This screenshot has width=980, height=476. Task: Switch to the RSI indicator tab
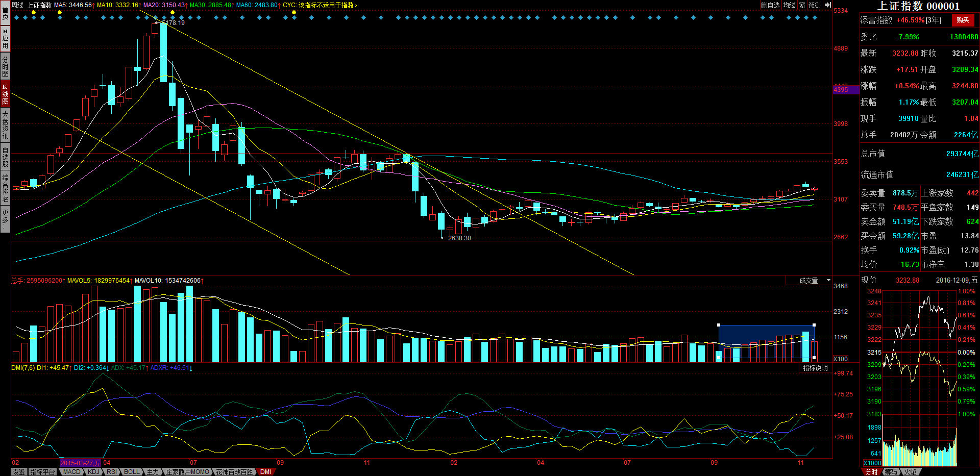[x=112, y=472]
